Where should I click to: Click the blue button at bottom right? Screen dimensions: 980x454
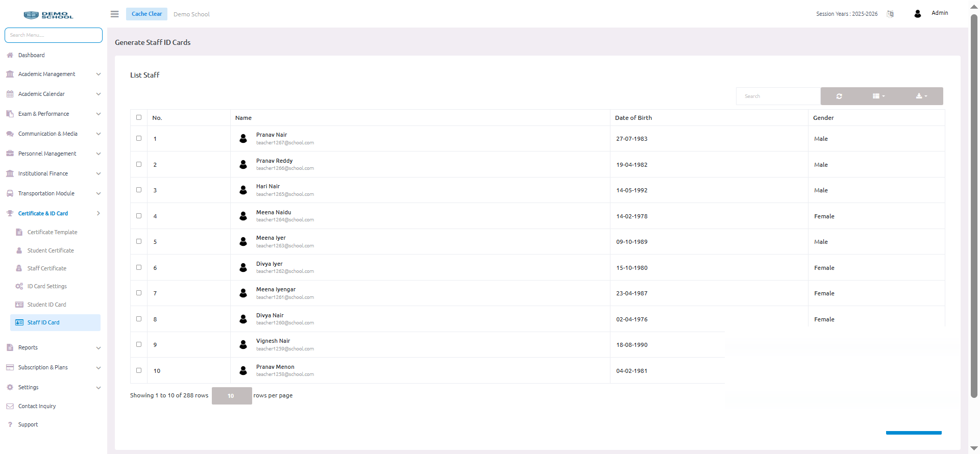914,433
